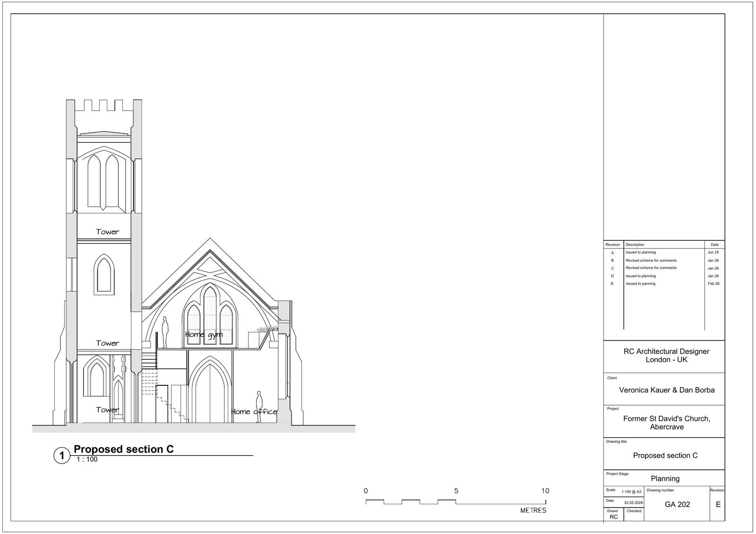The image size is (756, 534).
Task: Click the 1 : 100 scale under view title
Action: [x=87, y=459]
